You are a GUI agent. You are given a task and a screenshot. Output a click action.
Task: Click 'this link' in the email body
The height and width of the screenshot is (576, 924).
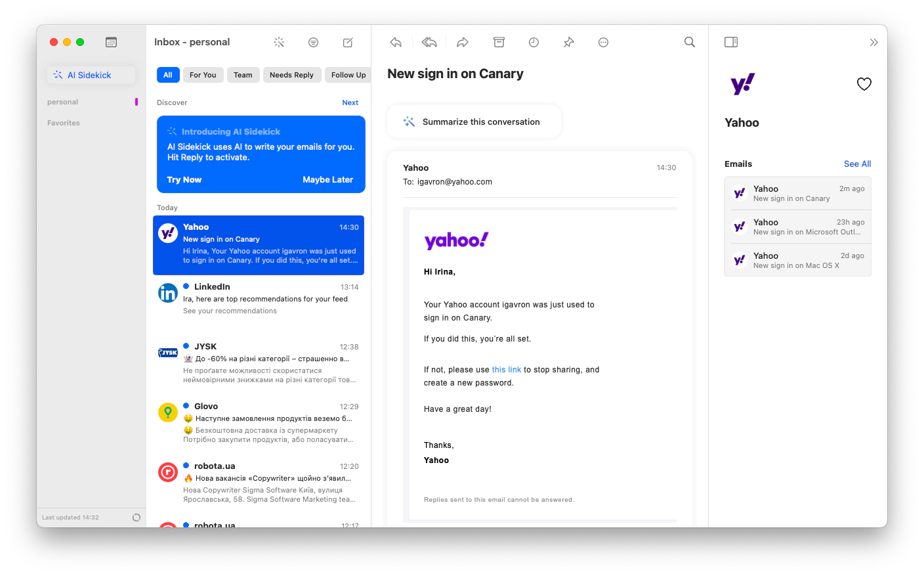point(507,370)
